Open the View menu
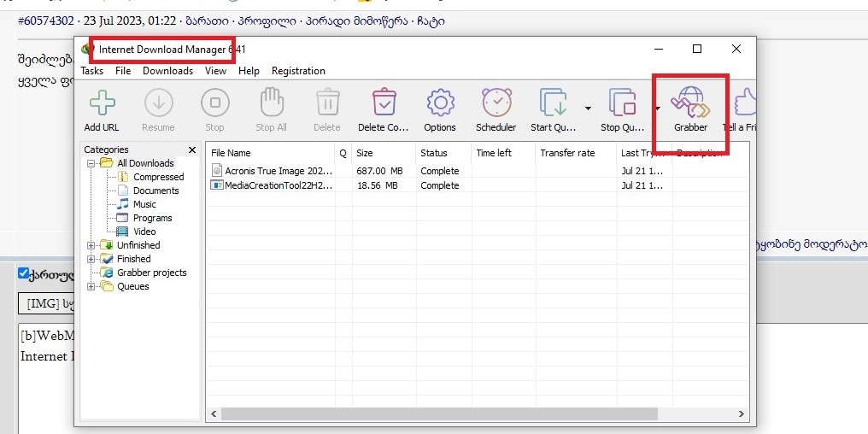 click(215, 71)
